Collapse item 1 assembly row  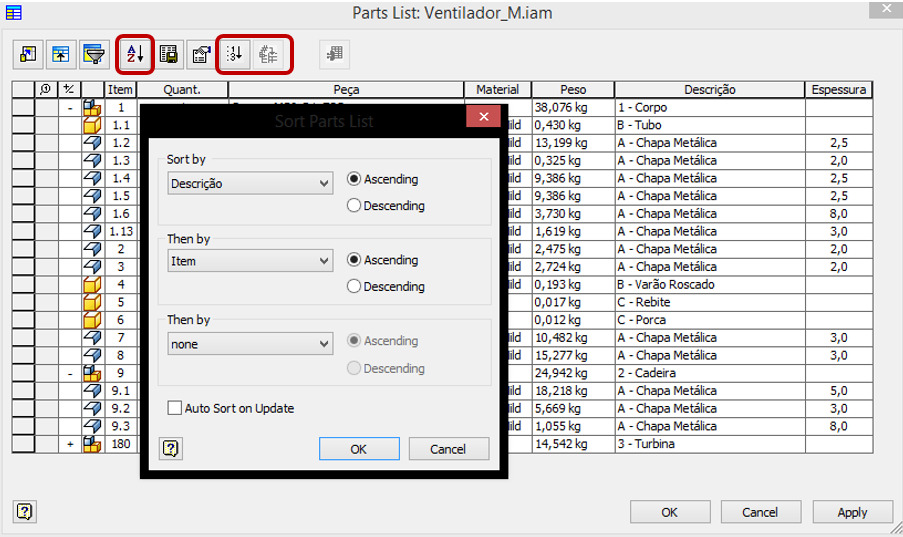pos(70,108)
